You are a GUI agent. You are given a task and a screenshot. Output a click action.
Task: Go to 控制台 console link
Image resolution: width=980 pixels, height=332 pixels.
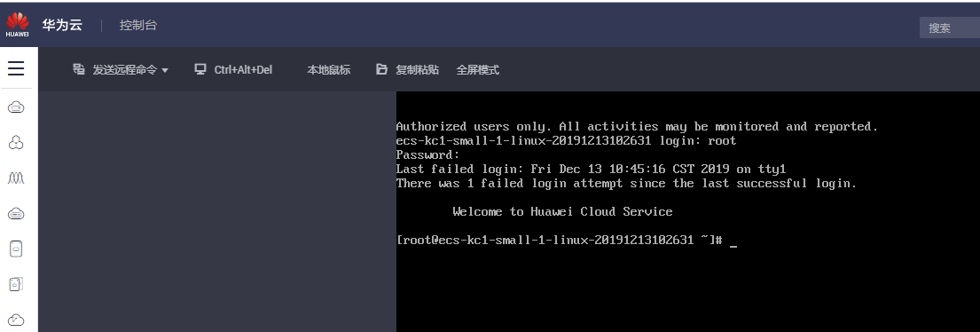[x=138, y=26]
